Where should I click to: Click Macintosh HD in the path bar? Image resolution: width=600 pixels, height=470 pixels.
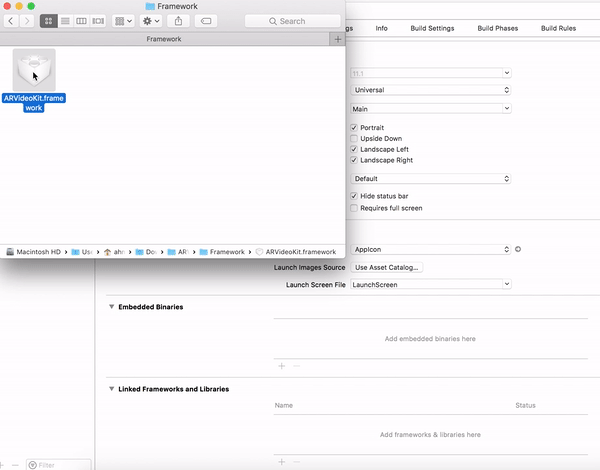pos(34,252)
